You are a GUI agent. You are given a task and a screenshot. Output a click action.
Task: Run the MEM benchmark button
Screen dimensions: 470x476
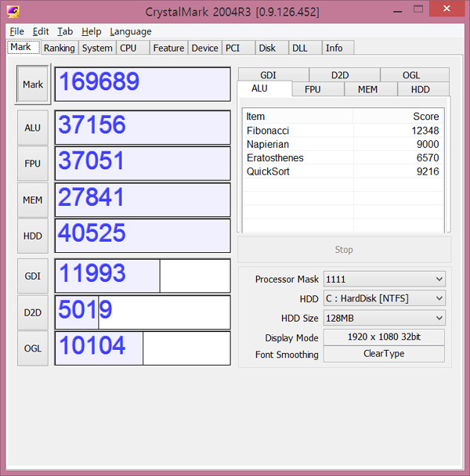point(33,200)
